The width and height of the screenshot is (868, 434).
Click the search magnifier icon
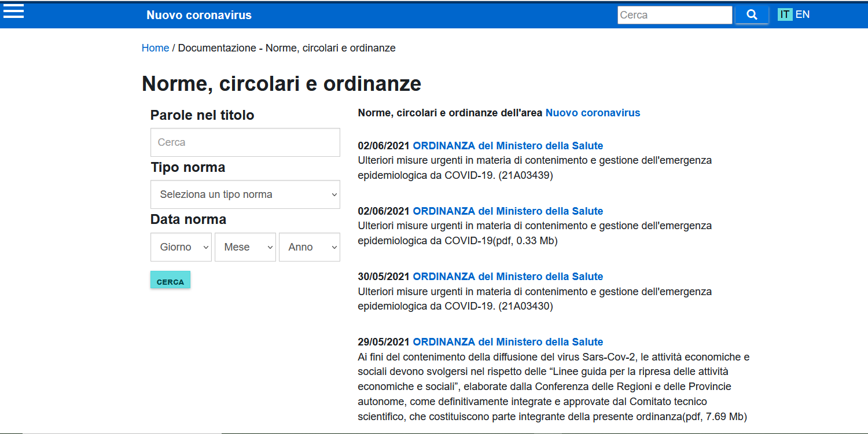point(751,14)
